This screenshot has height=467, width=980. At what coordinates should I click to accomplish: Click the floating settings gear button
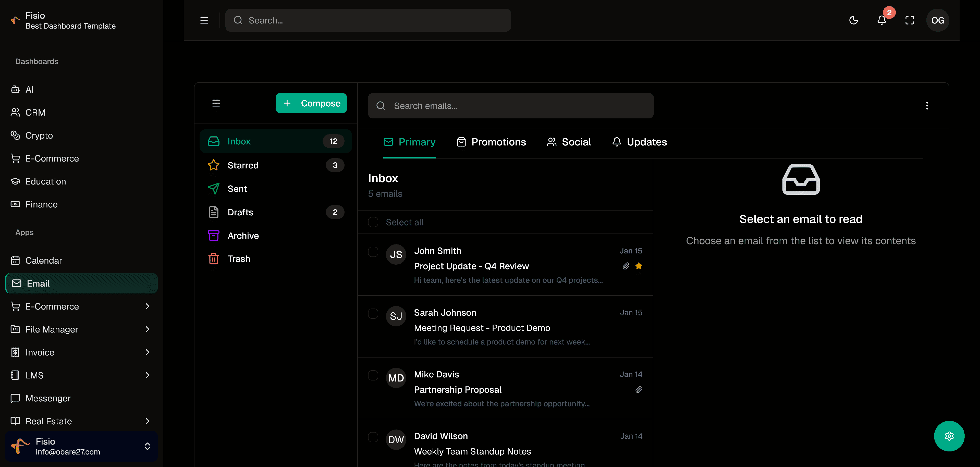pos(949,436)
